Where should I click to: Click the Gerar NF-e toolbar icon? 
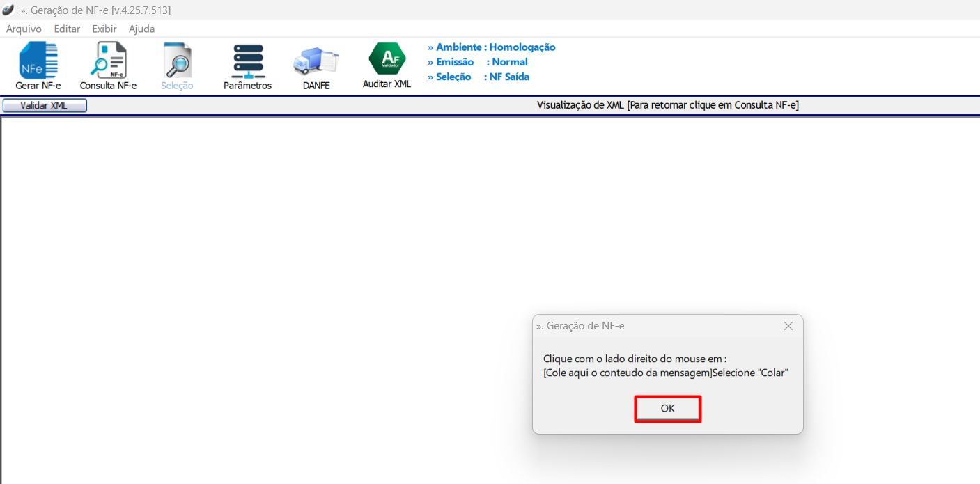tap(38, 61)
